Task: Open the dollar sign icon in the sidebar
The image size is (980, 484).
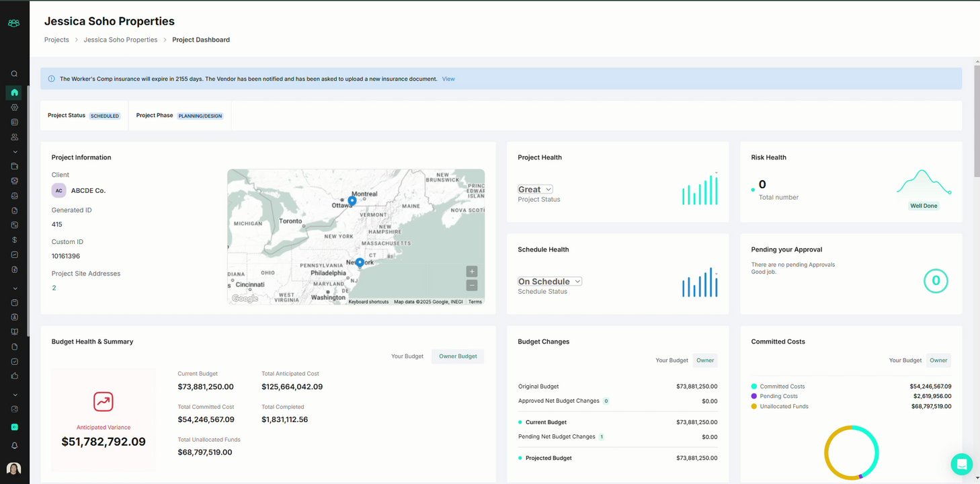Action: click(14, 240)
